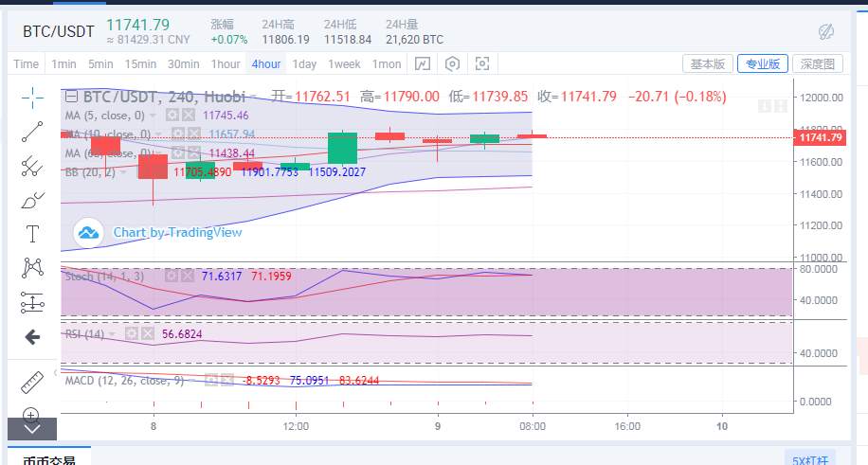Open settings gear for Stoch (14, 1, 3)

pos(172,276)
